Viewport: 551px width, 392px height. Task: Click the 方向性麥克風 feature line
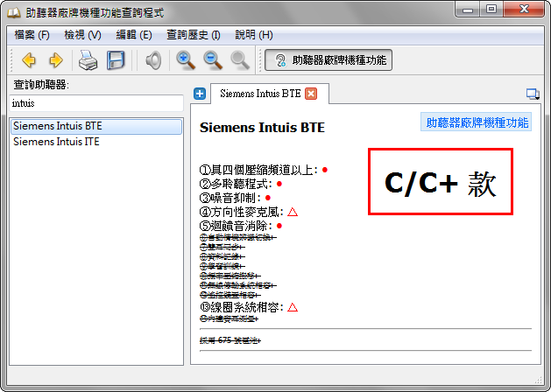pos(249,212)
